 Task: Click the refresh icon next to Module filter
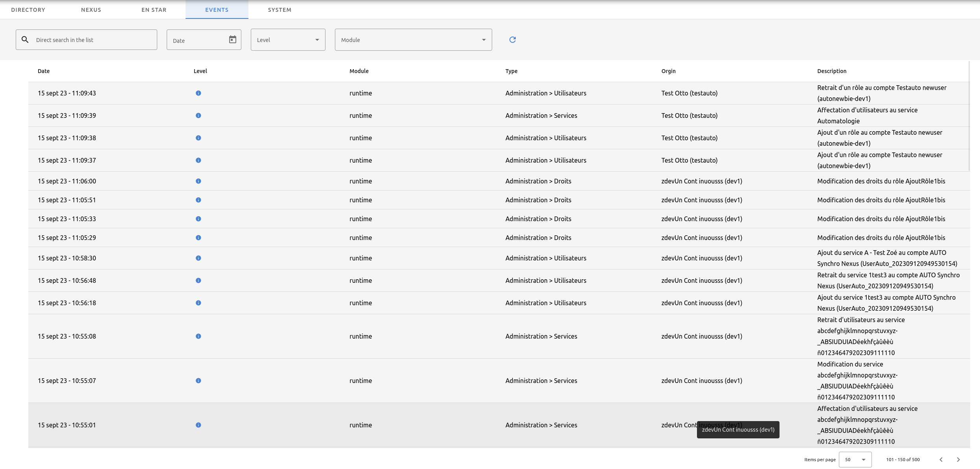512,40
